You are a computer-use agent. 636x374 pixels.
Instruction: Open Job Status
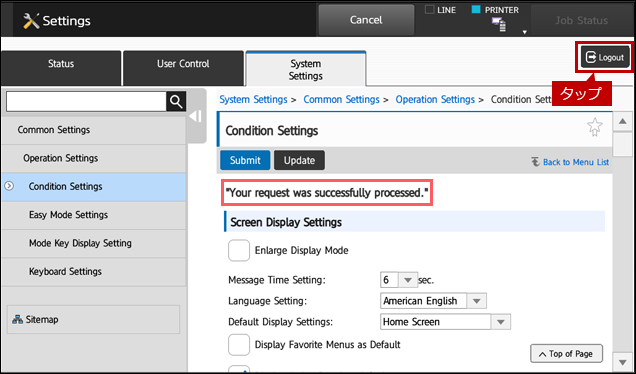(x=581, y=20)
